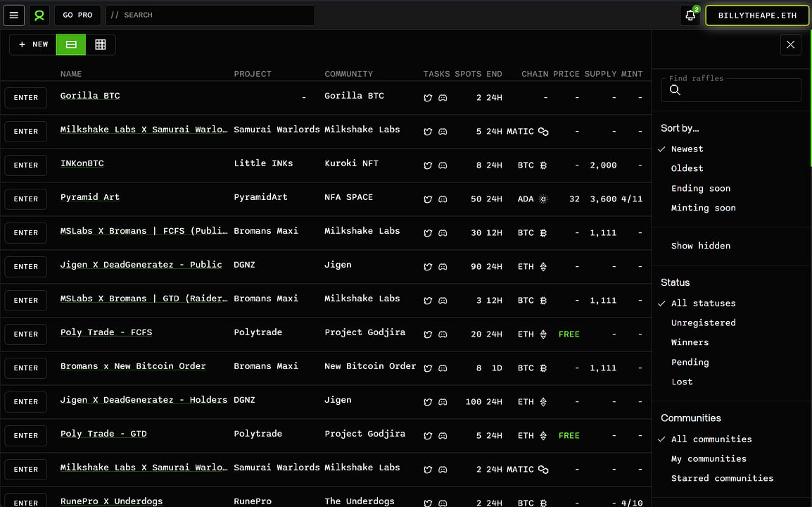The image size is (812, 507).
Task: Sort raffles by Newest
Action: click(x=687, y=149)
